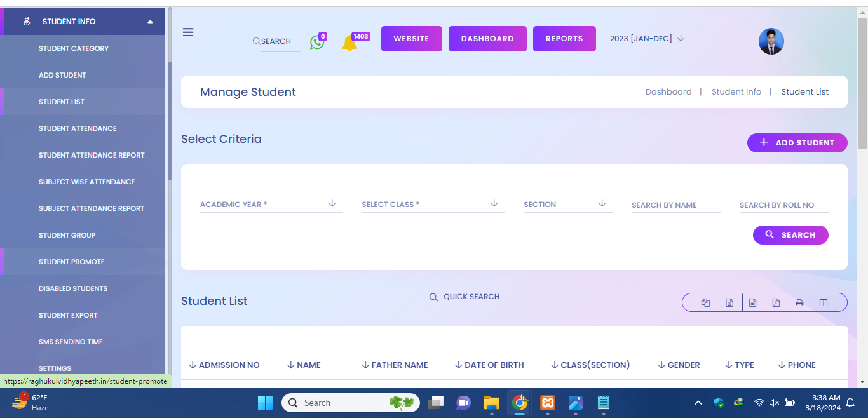Export student list to Excel
The image size is (868, 418).
tap(729, 303)
